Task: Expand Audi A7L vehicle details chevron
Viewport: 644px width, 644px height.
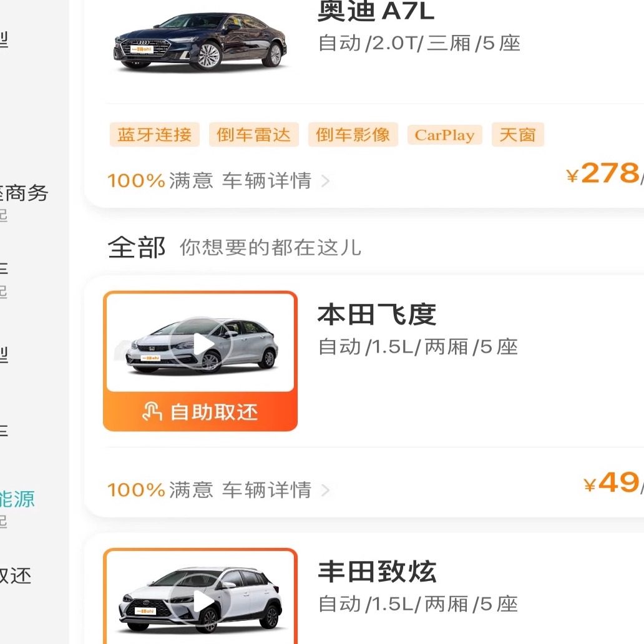Action: click(324, 182)
